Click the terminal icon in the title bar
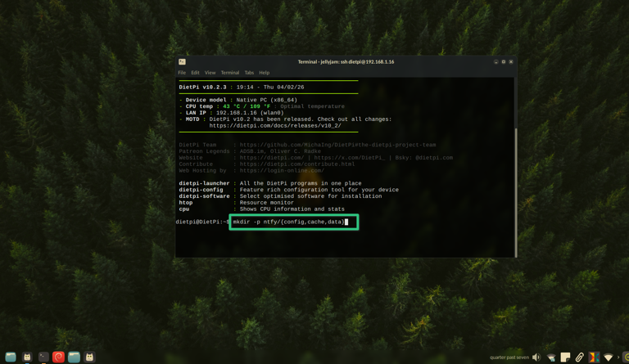The image size is (629, 364). click(182, 61)
